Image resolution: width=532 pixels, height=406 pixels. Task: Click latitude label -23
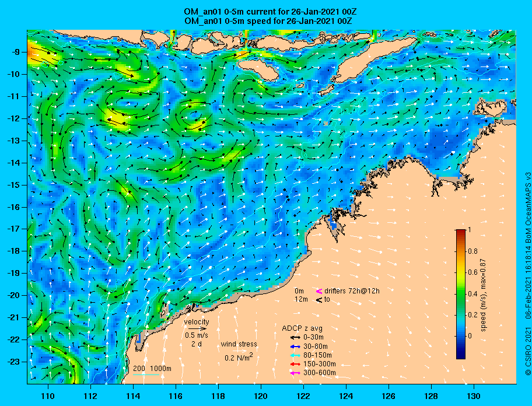(x=14, y=362)
